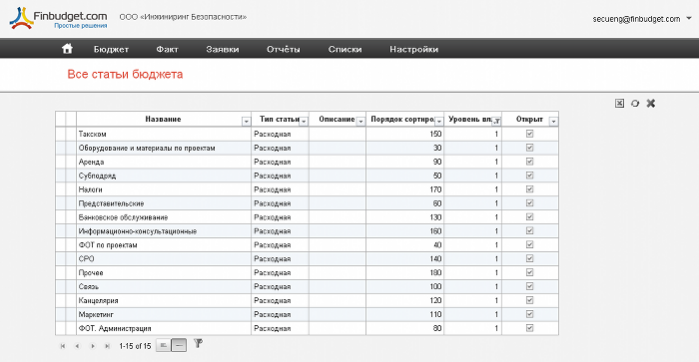Select the Субподряд row name

(97, 175)
